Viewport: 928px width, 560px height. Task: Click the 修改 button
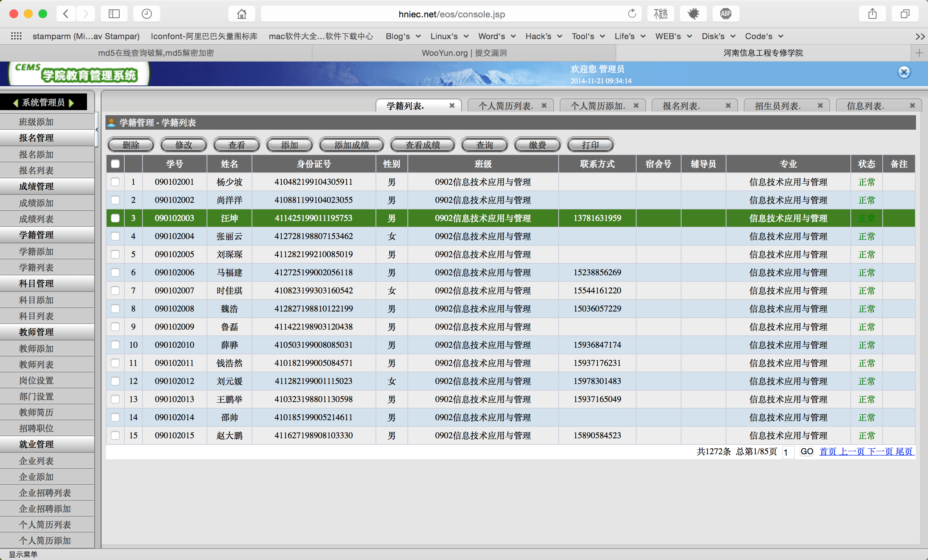click(183, 145)
